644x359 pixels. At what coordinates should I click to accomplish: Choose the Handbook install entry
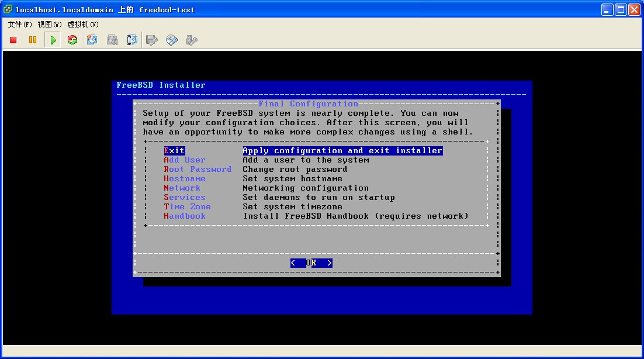click(185, 216)
